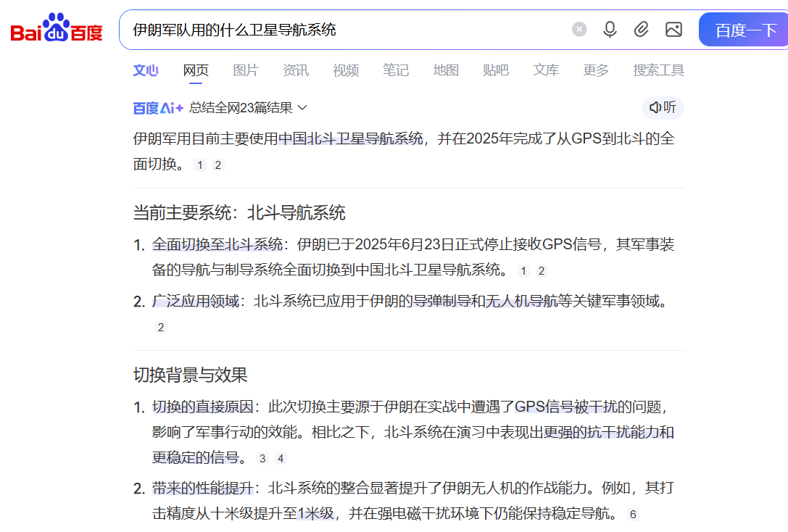
Task: Play audio with the 听 speaker button
Action: click(663, 107)
